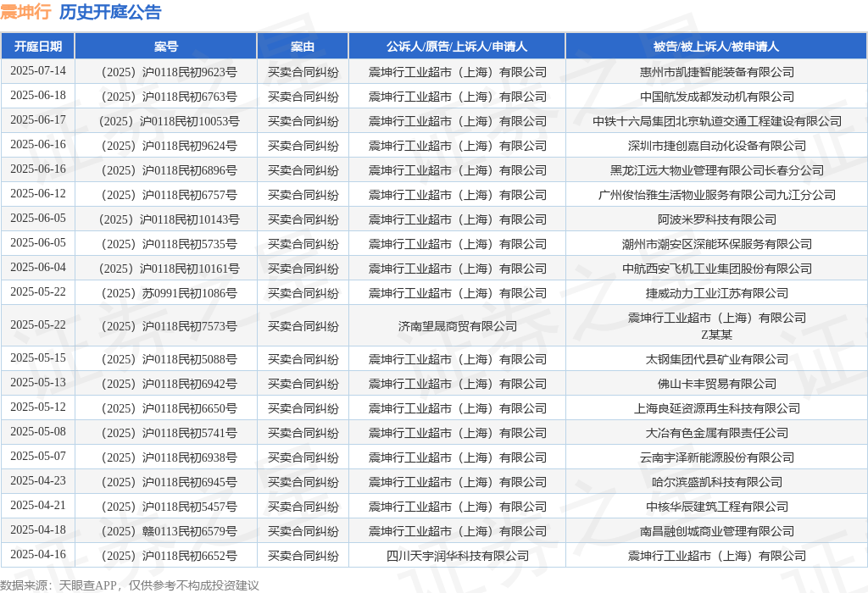Screen dimensions: 868x593
Task: Click case number 沪0118民初10161号
Action: pos(166,269)
